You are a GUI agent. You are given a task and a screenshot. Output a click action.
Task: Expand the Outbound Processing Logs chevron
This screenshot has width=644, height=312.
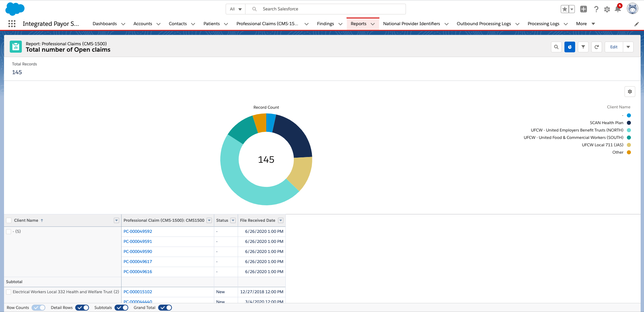tap(517, 24)
